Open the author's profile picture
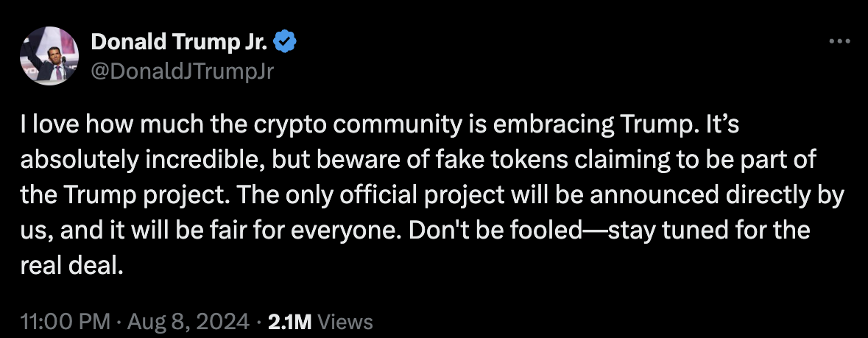Viewport: 868px width, 338px height. pos(50,55)
